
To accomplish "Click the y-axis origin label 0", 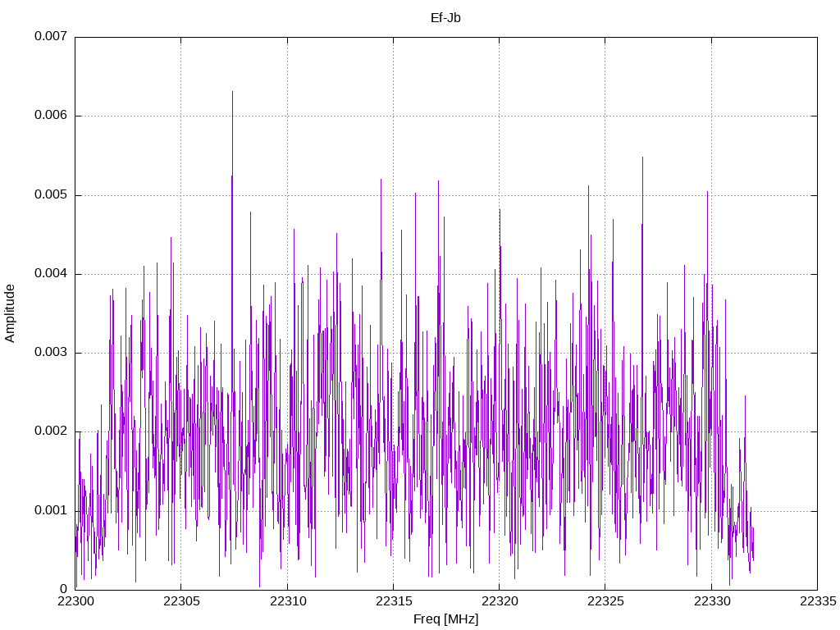I will [64, 589].
